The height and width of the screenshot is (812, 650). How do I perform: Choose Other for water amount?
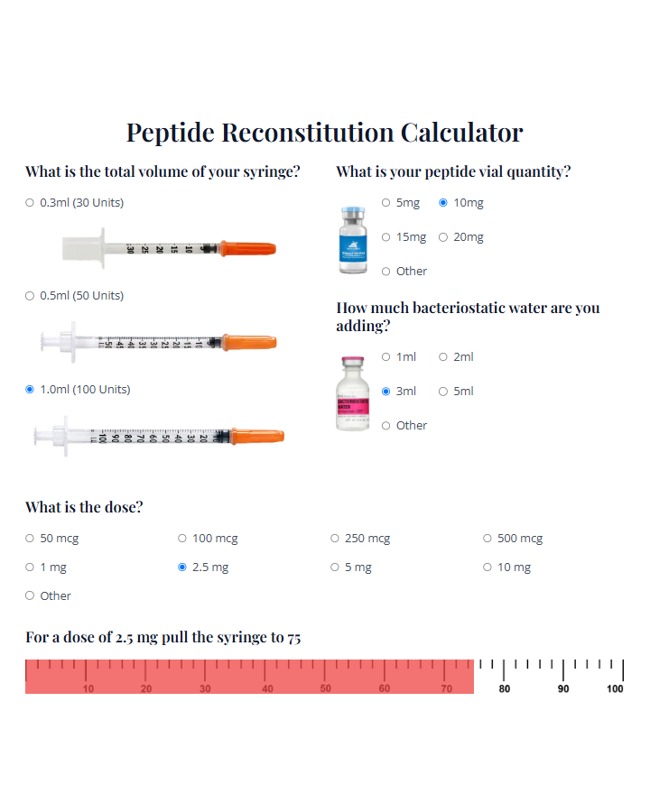[x=385, y=425]
